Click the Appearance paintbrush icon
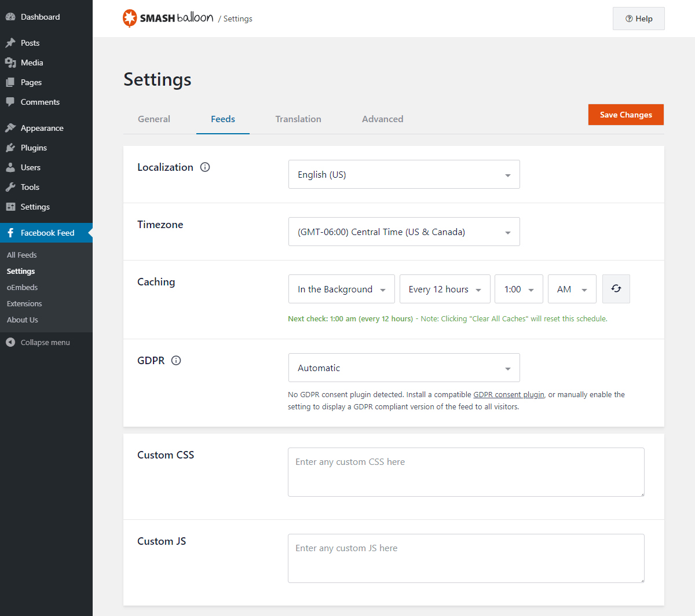Viewport: 695px width, 616px height. (10, 128)
